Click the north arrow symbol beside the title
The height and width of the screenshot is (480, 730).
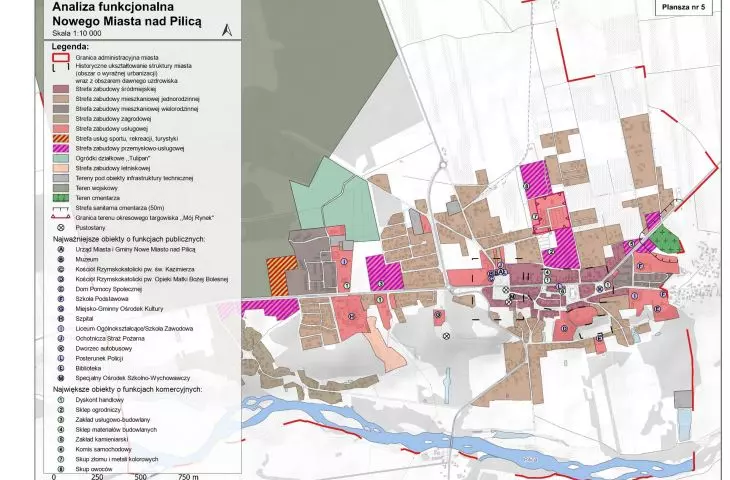(227, 30)
